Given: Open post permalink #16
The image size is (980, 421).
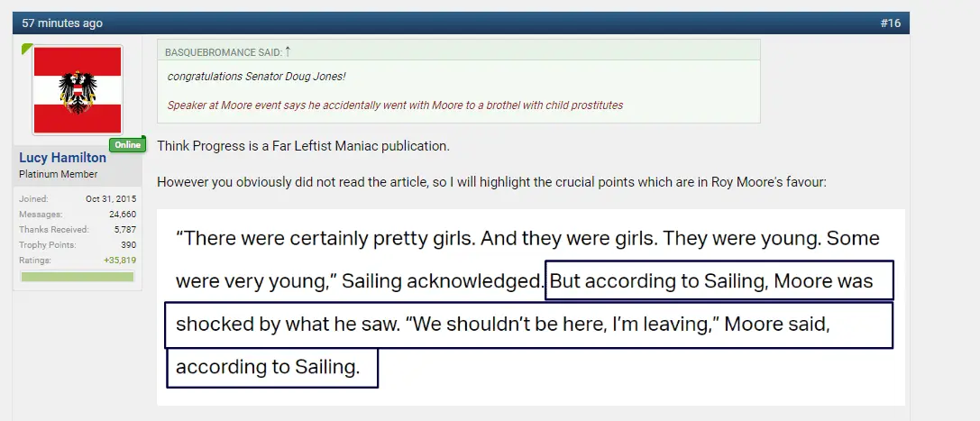Looking at the screenshot, I should (890, 23).
